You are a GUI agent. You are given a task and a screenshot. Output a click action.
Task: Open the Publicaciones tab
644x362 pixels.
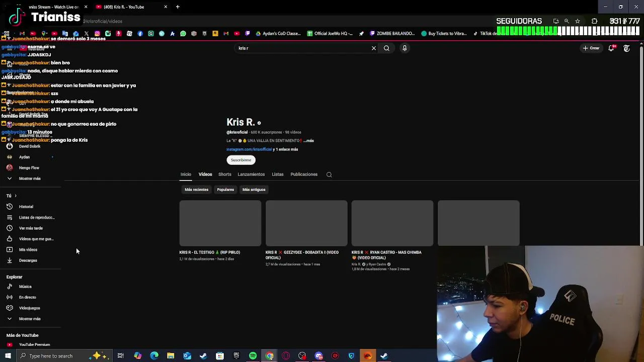pos(304,174)
